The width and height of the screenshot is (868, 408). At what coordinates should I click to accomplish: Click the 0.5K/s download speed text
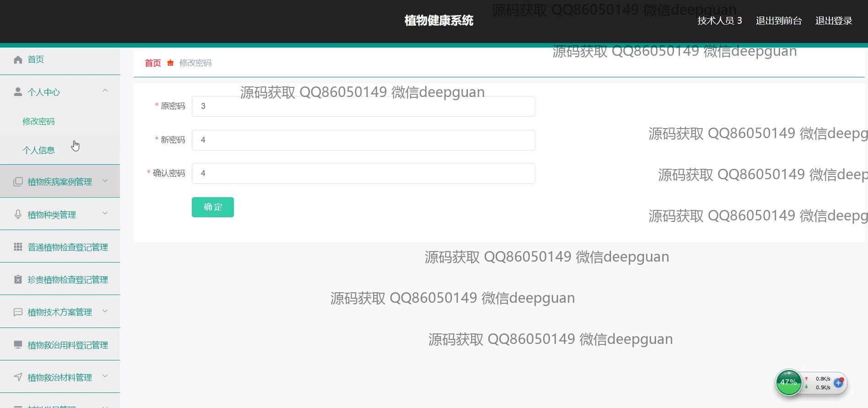pyautogui.click(x=823, y=387)
